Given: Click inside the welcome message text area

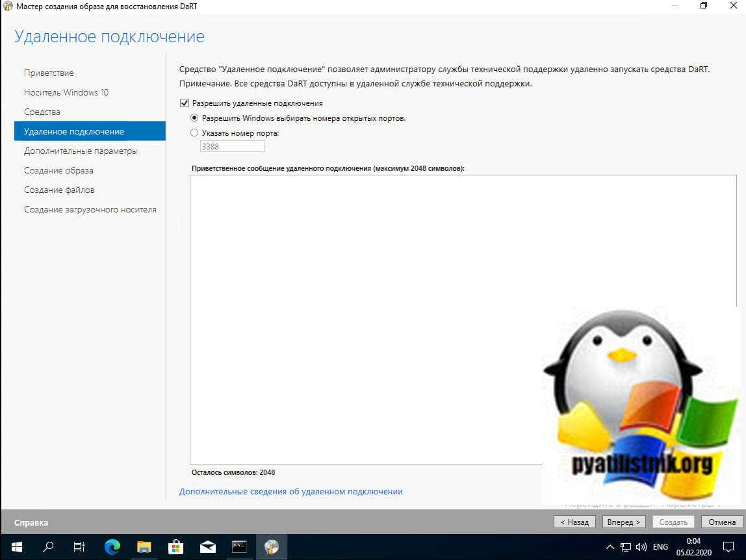Looking at the screenshot, I should tap(364, 292).
